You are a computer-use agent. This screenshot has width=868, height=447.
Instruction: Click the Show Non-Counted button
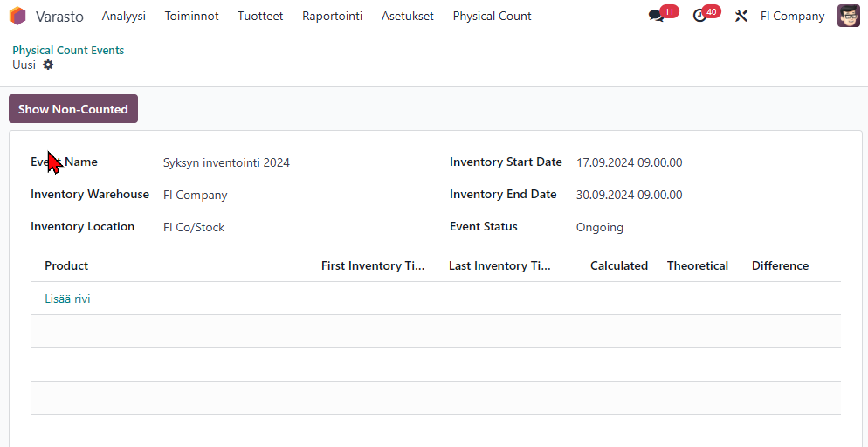(73, 109)
